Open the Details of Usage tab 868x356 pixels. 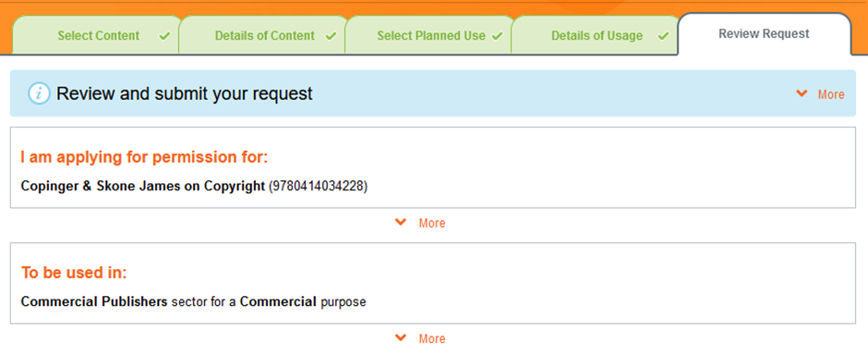[597, 35]
